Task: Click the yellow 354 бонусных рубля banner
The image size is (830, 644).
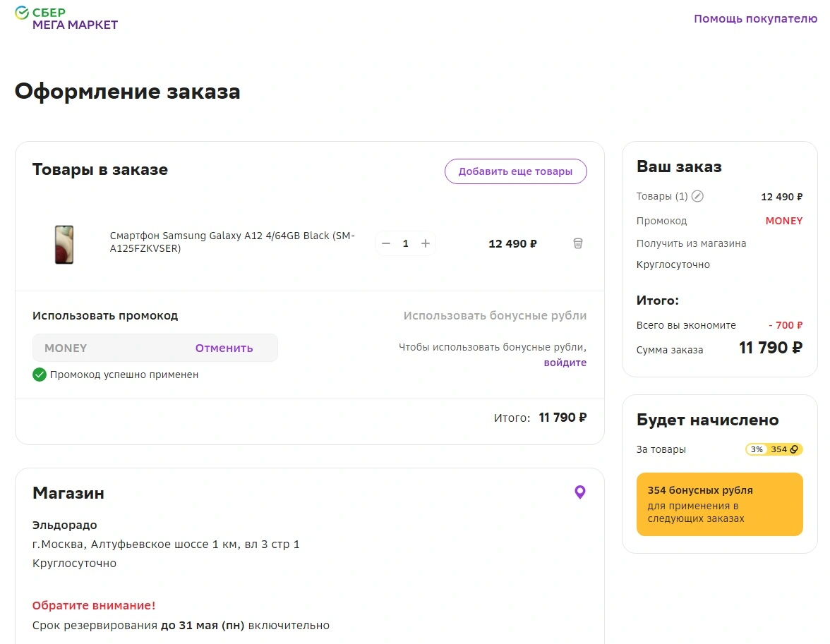Action: tap(719, 504)
